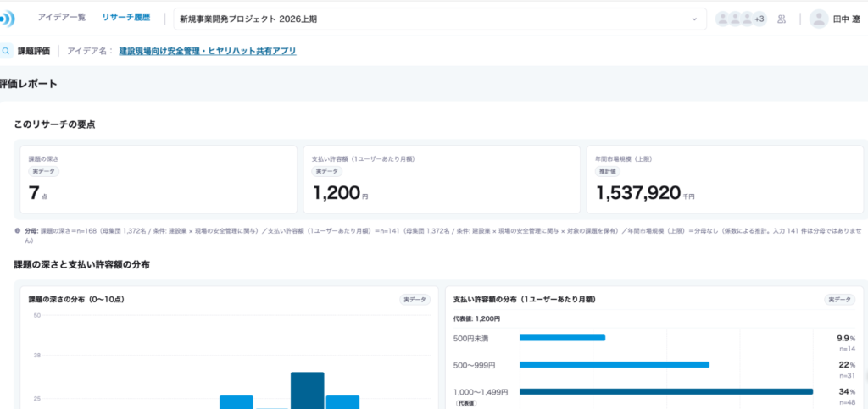868x409 pixels.
Task: Select the 課題評価 label
Action: tap(34, 51)
